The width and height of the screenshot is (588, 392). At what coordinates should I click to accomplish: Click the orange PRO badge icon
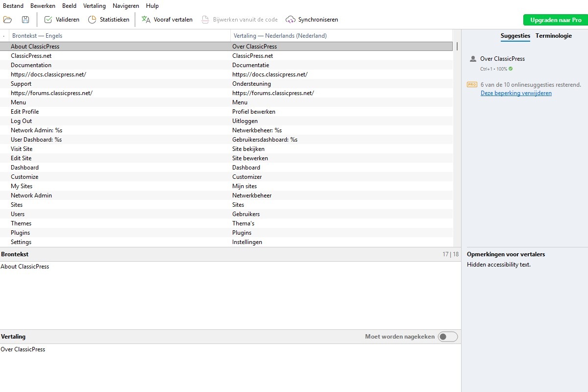pos(472,85)
